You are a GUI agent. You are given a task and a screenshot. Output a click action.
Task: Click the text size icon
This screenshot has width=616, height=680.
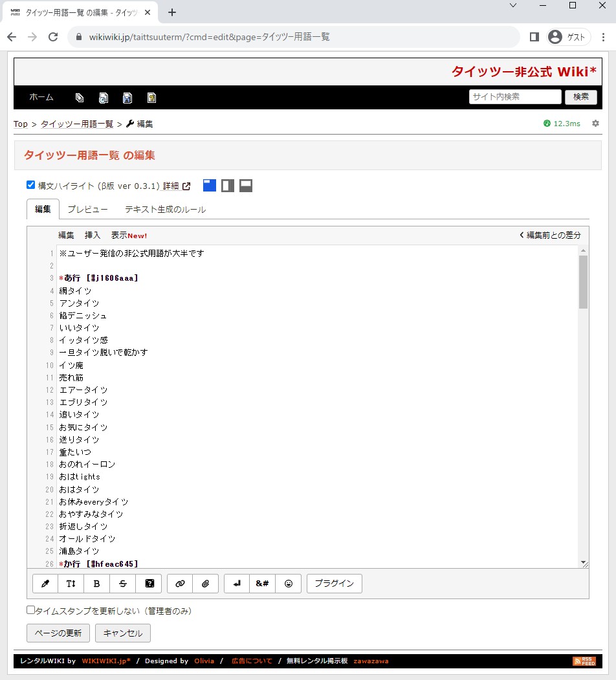[x=71, y=584]
